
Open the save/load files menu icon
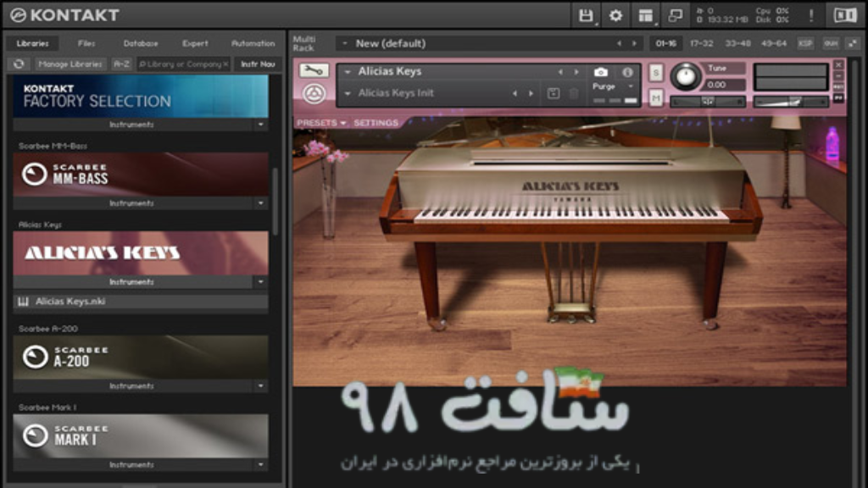[585, 15]
